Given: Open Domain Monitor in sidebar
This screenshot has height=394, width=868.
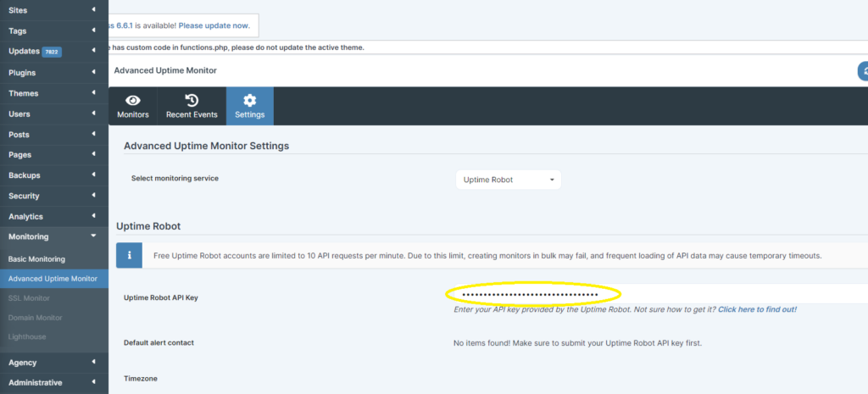Looking at the screenshot, I should 35,318.
